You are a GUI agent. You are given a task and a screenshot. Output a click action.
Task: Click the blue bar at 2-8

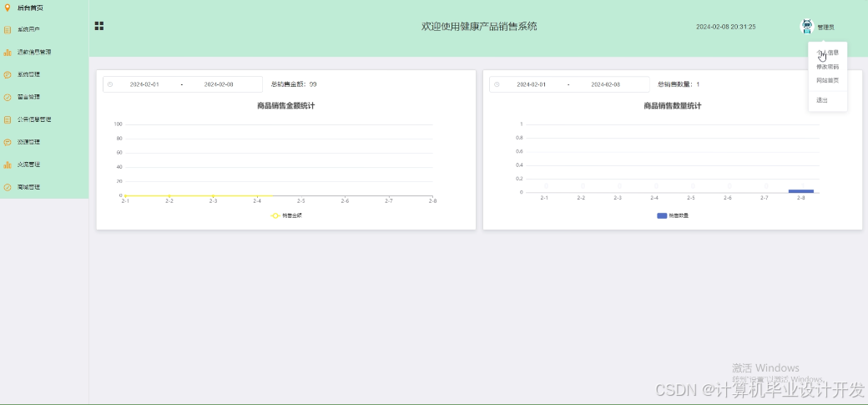(801, 191)
